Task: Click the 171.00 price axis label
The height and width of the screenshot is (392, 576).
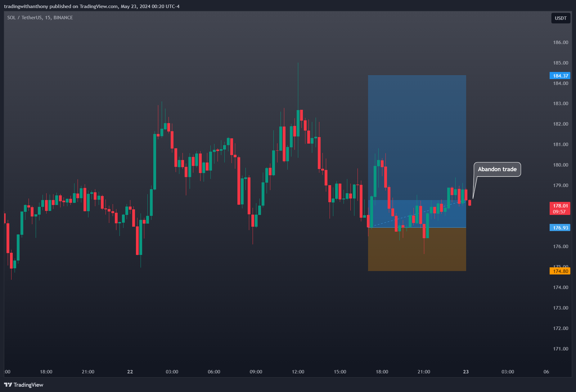Action: 560,349
